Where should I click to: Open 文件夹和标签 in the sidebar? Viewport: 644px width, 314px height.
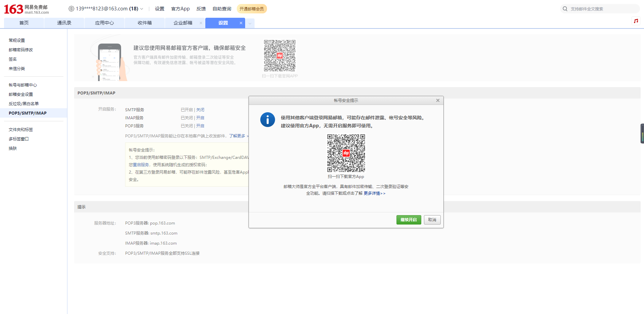click(x=21, y=129)
